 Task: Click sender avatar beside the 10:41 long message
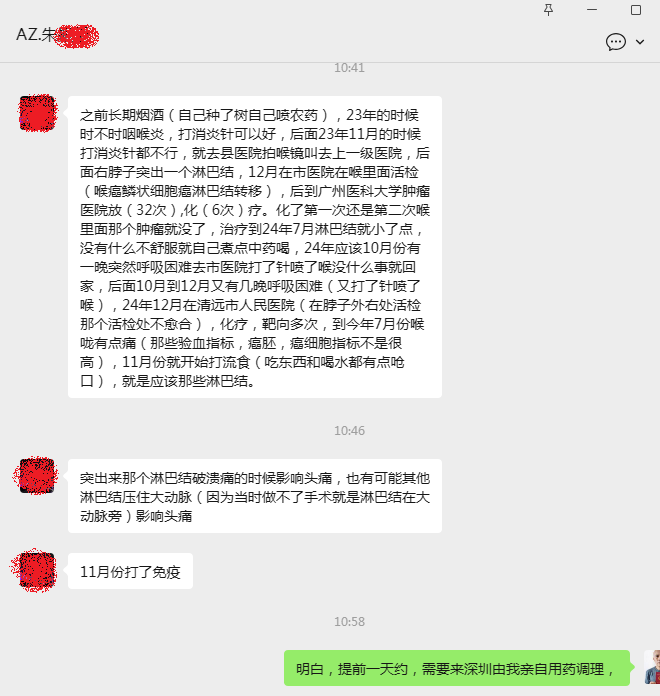point(38,113)
